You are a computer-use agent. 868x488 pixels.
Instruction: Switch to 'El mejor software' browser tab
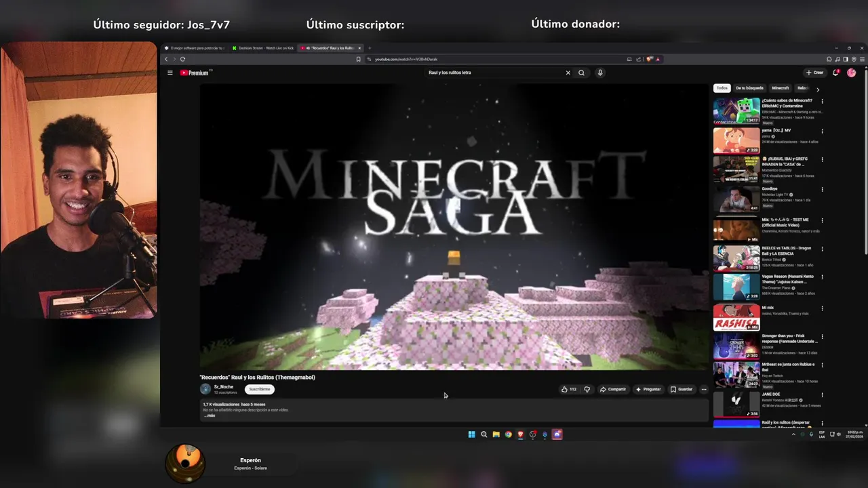click(x=195, y=48)
